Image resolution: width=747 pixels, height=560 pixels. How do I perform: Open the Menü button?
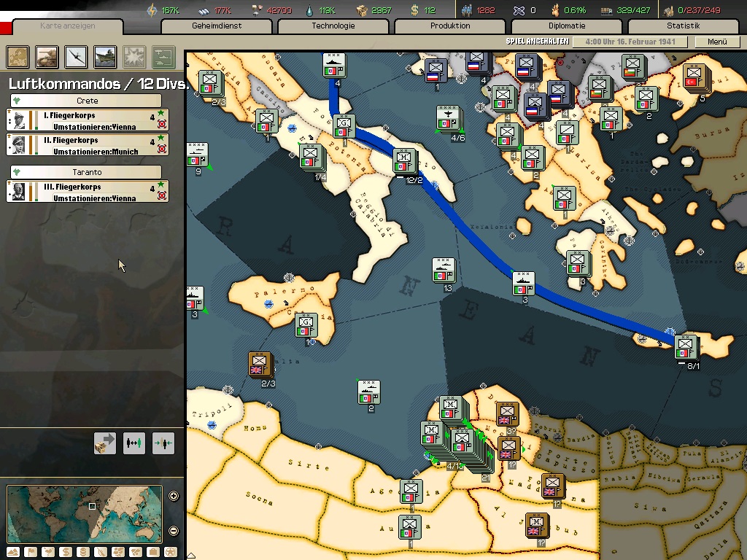click(x=716, y=42)
